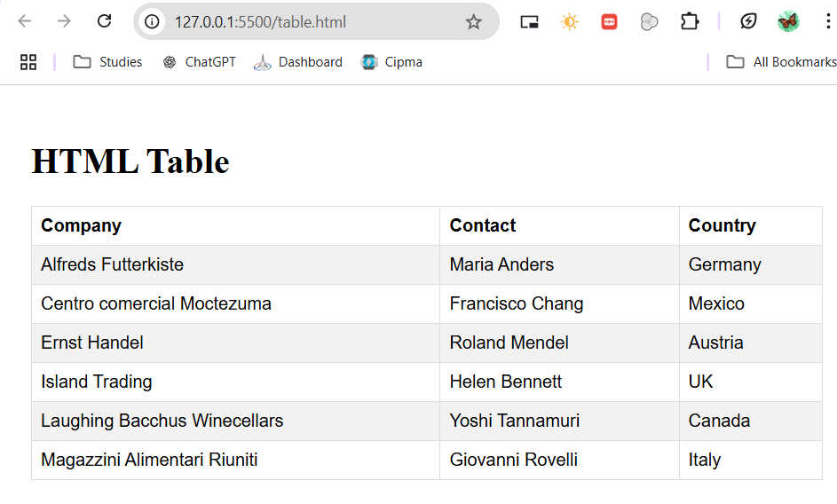
Task: Open the picture-in-picture media extension icon
Action: point(529,22)
